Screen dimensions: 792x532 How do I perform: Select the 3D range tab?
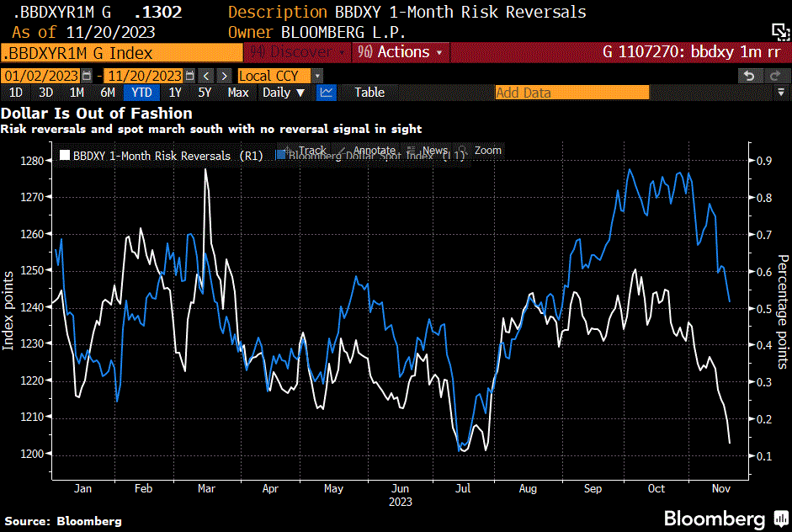click(x=46, y=93)
